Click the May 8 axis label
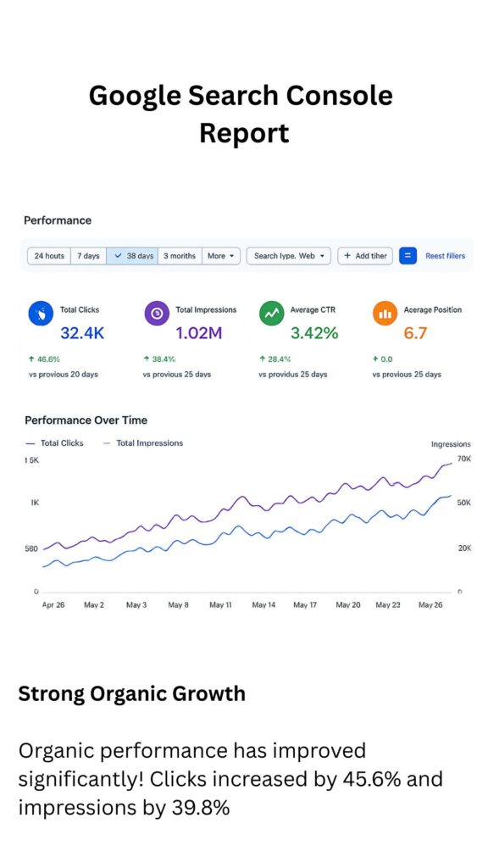This screenshot has width=488, height=868. [x=178, y=605]
